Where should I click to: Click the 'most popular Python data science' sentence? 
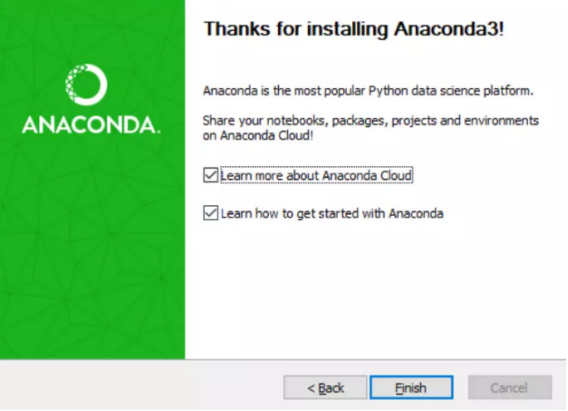368,91
